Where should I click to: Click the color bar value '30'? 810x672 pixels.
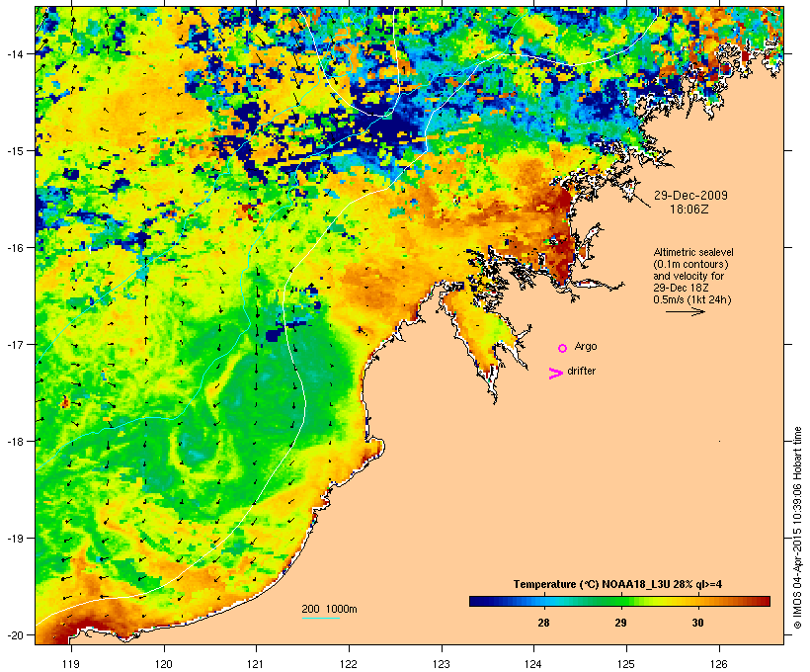[697, 623]
